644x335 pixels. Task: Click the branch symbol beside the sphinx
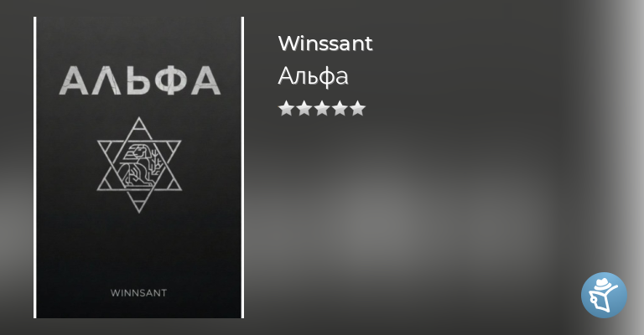pos(154,163)
